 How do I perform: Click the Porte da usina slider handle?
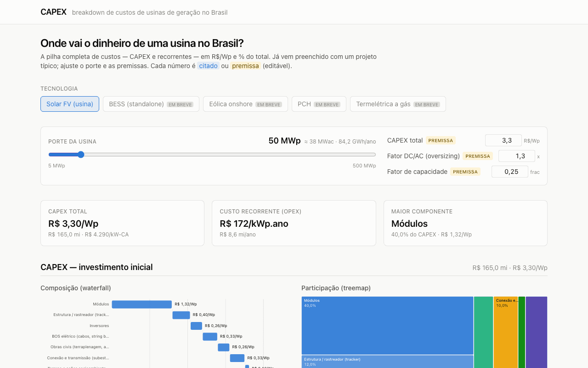(81, 155)
